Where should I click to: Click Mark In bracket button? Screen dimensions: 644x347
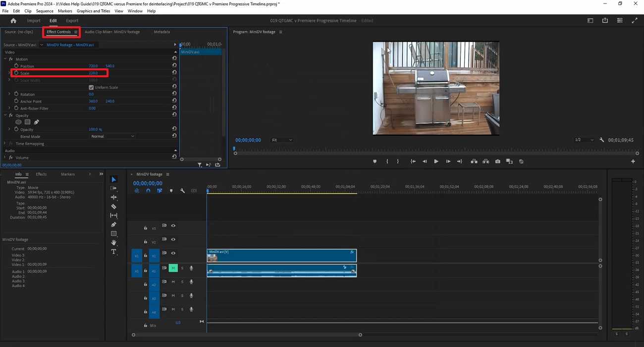tap(387, 161)
